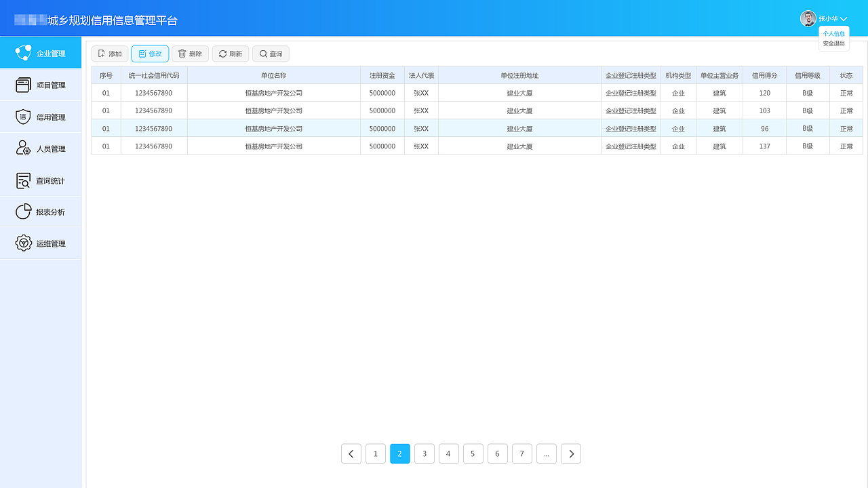
Task: Go to the next page arrow
Action: click(571, 453)
